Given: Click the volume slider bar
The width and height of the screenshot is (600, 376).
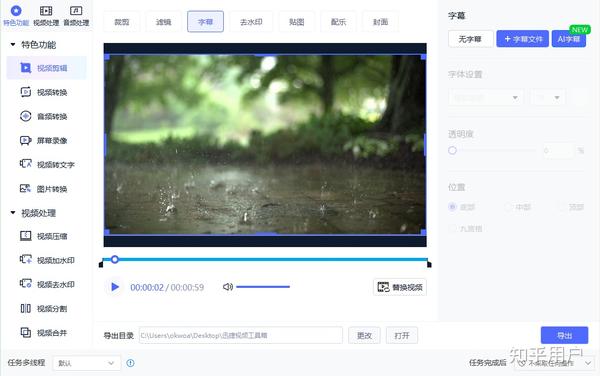Looking at the screenshot, I should pos(263,286).
